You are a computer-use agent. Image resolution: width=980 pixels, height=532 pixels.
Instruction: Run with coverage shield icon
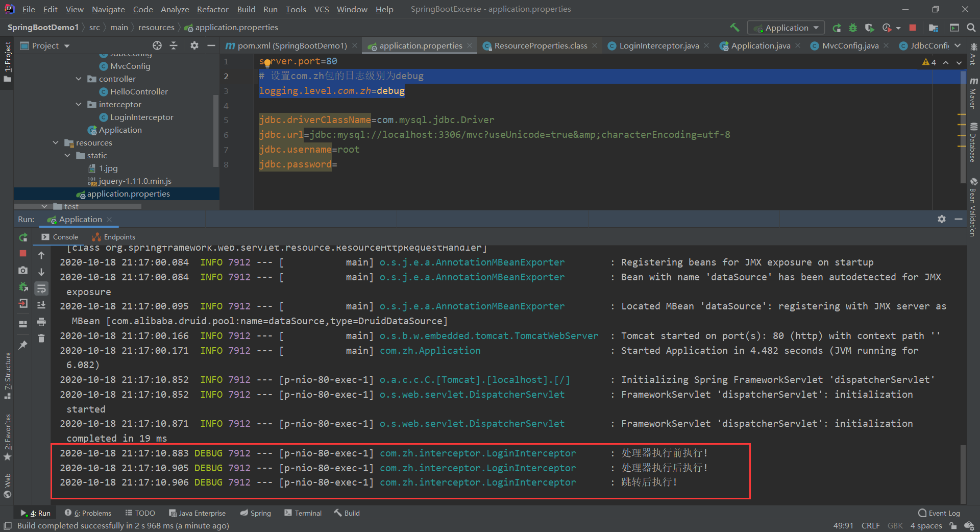[x=869, y=28]
